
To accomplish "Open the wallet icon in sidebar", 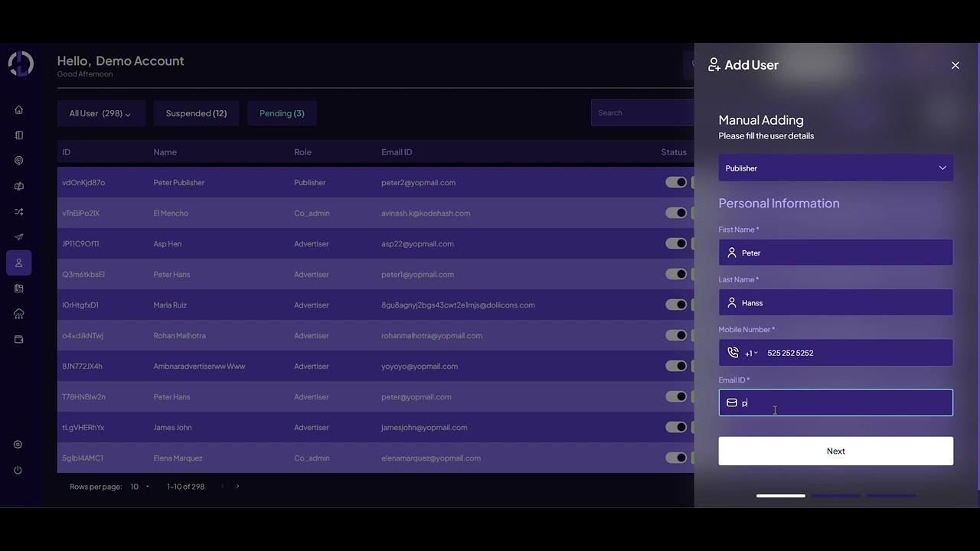I will [19, 340].
